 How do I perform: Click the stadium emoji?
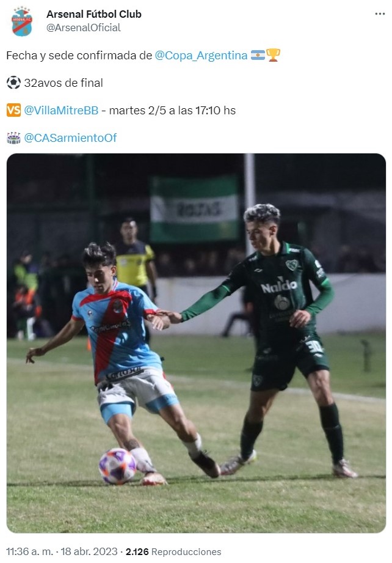click(13, 138)
